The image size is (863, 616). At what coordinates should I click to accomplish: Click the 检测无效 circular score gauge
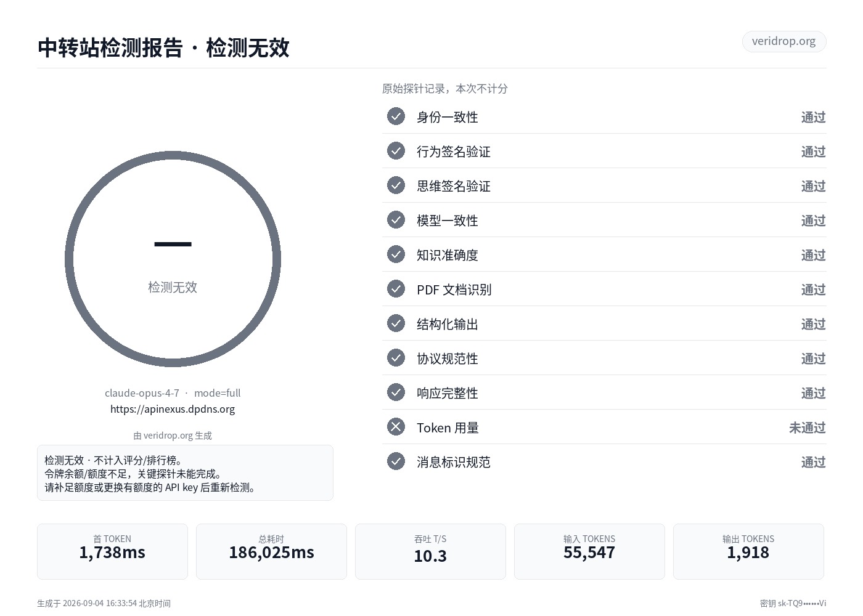[173, 259]
